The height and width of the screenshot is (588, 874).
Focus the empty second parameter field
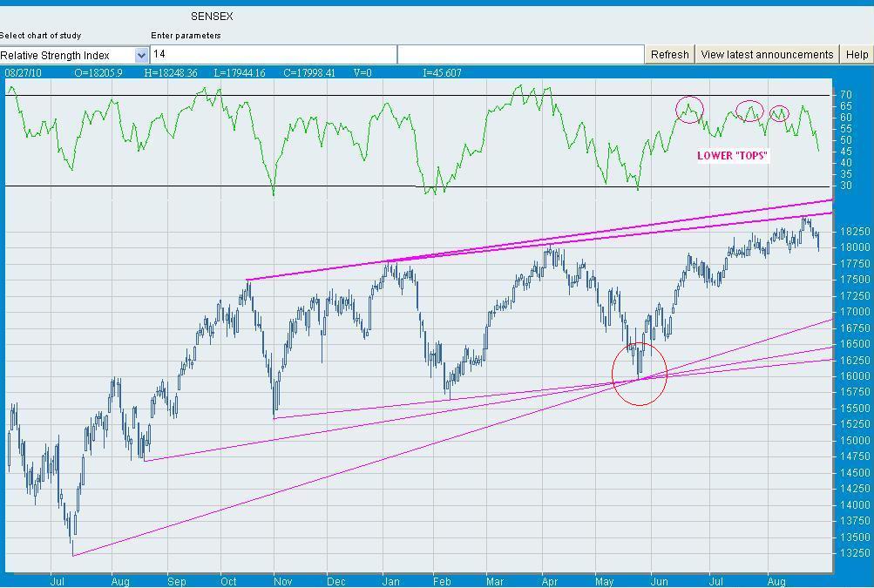(x=521, y=55)
